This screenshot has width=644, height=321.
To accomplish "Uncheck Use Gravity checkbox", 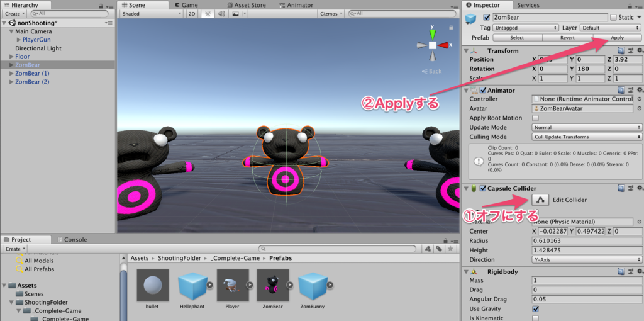I will (x=535, y=308).
